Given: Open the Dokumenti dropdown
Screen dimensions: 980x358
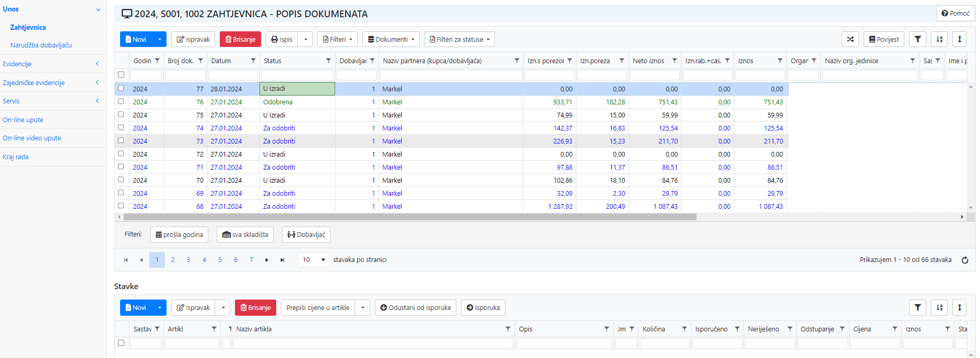Looking at the screenshot, I should coord(391,39).
